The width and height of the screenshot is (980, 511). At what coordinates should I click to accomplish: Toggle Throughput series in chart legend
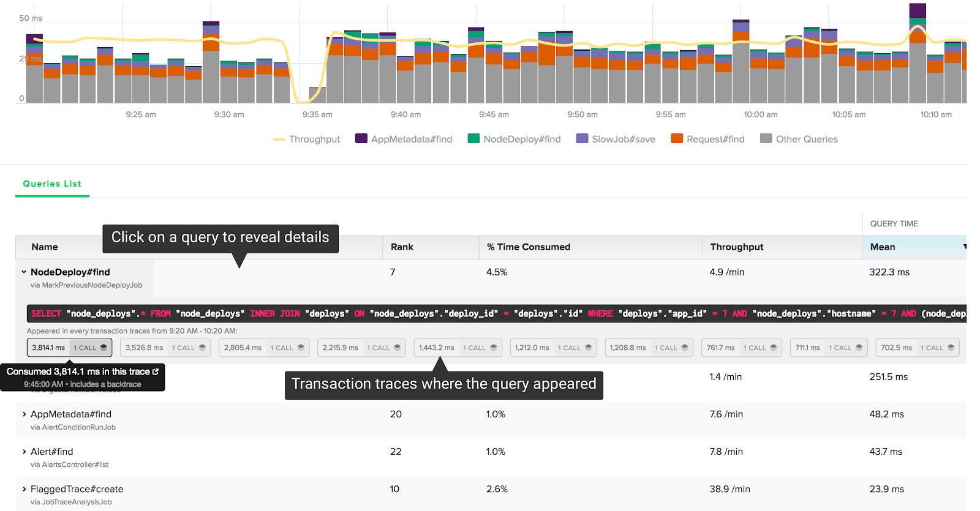(x=306, y=140)
